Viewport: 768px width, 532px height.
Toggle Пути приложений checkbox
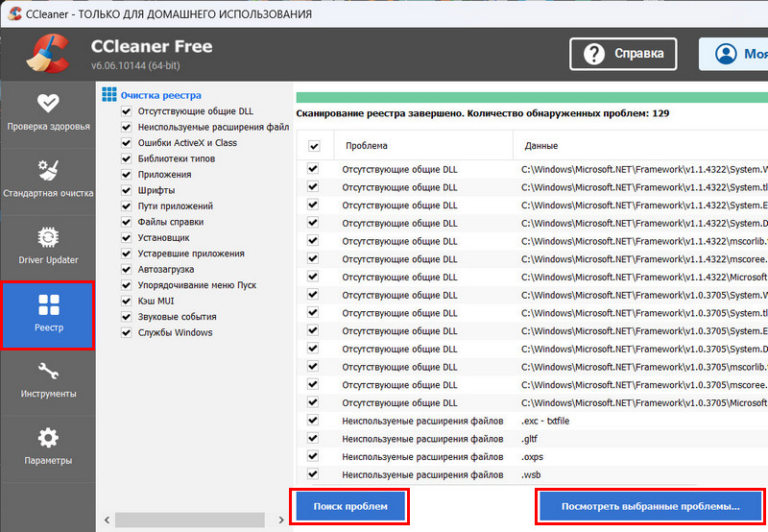point(127,206)
